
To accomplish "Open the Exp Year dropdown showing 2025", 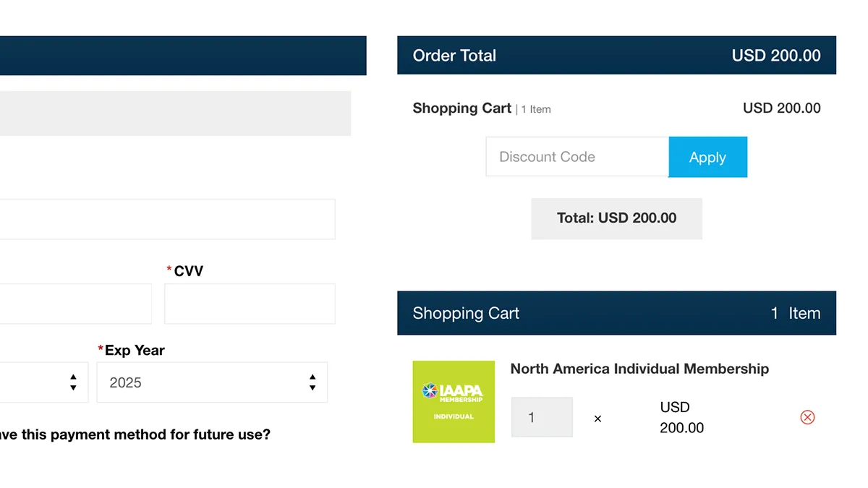I will (x=211, y=382).
